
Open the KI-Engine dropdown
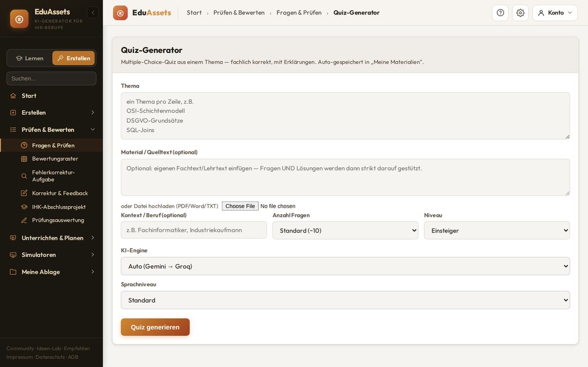(345, 266)
